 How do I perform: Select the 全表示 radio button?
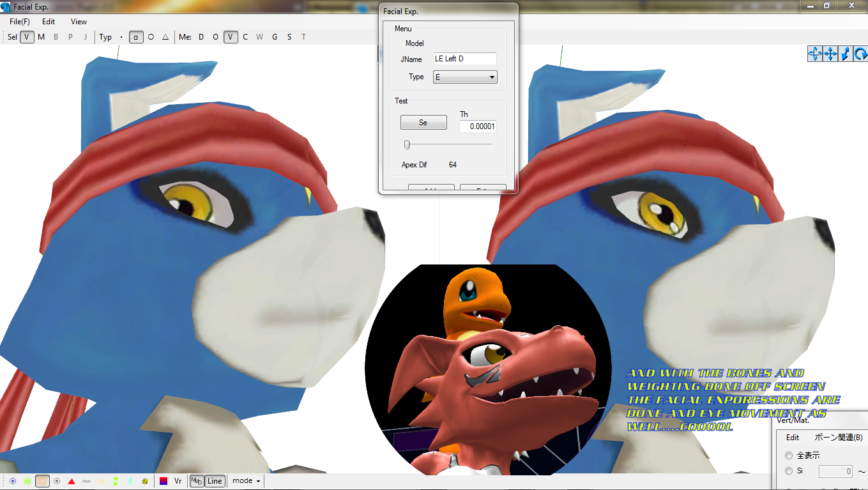[x=789, y=456]
